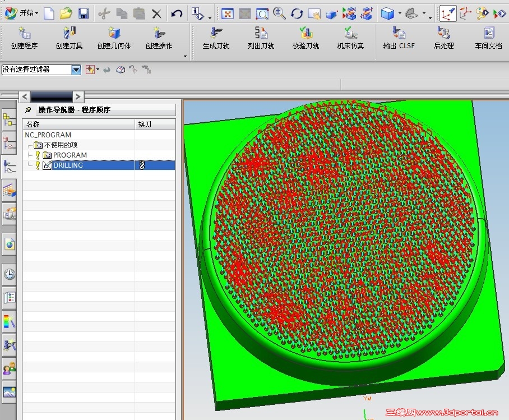Open the dropdown arrow beside the grey edge icon
Screen dimensions: 509x420
pos(424,13)
